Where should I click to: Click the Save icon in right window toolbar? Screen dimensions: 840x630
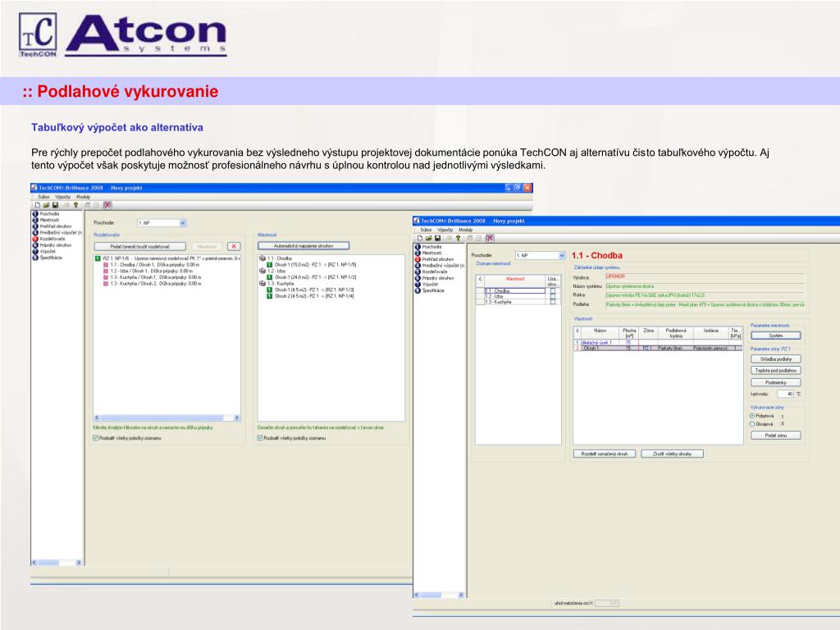tap(439, 238)
